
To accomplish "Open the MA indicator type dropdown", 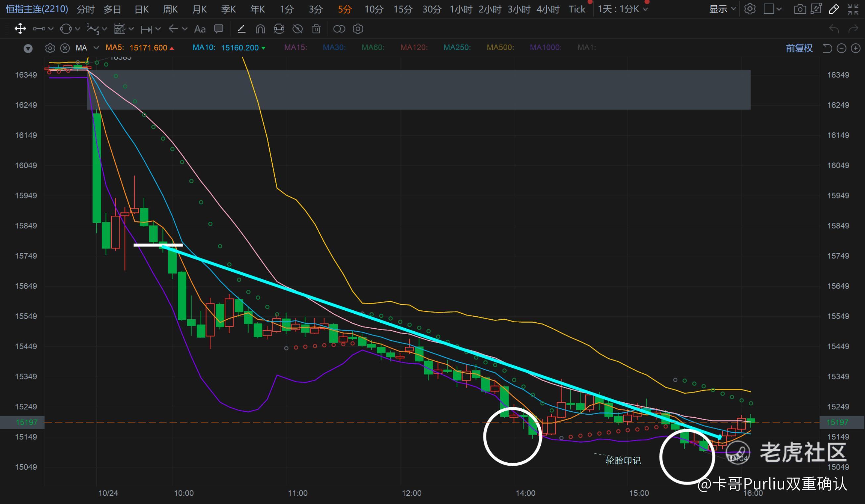I will click(x=96, y=48).
